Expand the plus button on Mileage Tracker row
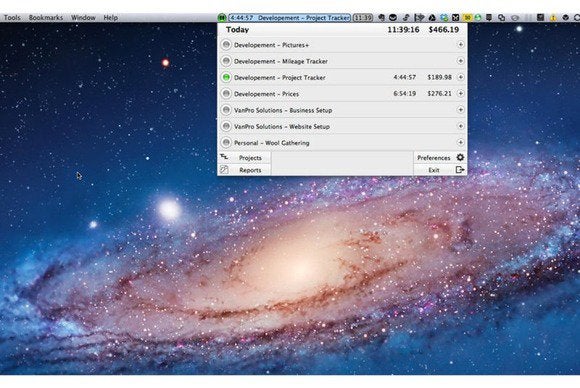This screenshot has width=580, height=388. coord(461,61)
